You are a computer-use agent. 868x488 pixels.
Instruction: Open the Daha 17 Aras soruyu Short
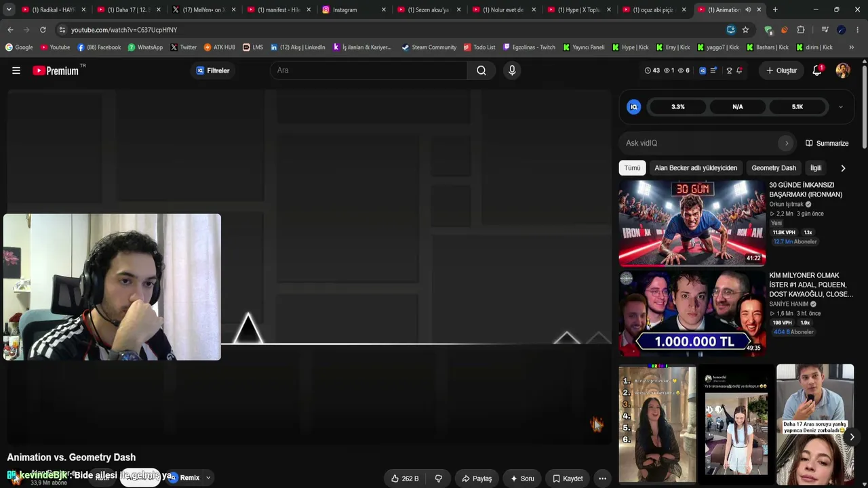pyautogui.click(x=815, y=424)
